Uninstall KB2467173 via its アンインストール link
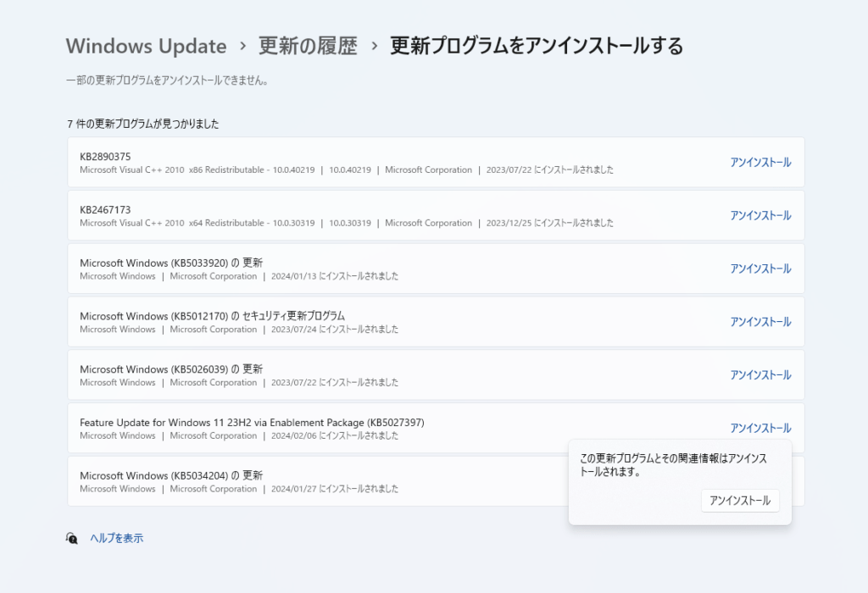Image resolution: width=868 pixels, height=593 pixels. click(x=760, y=215)
